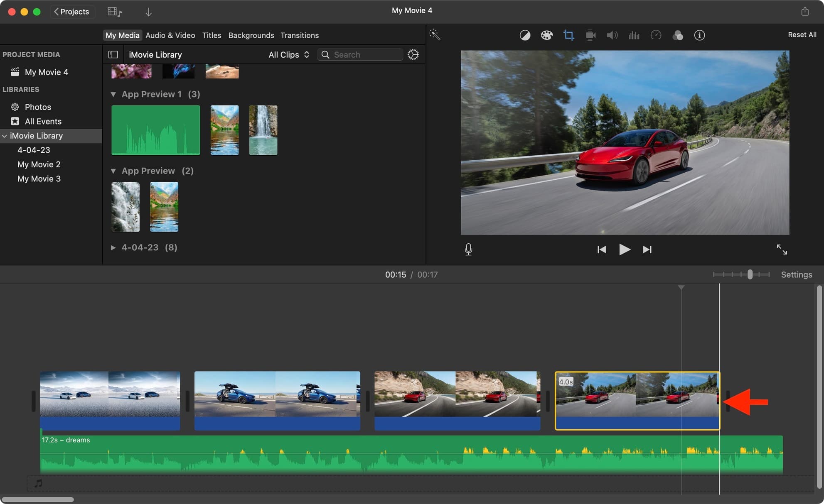Open stabilization settings via camera icon

pyautogui.click(x=590, y=35)
